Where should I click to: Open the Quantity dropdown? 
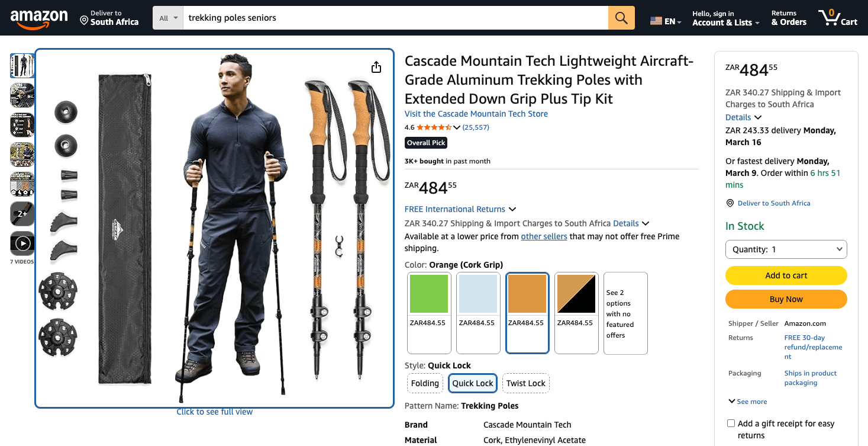tap(786, 249)
